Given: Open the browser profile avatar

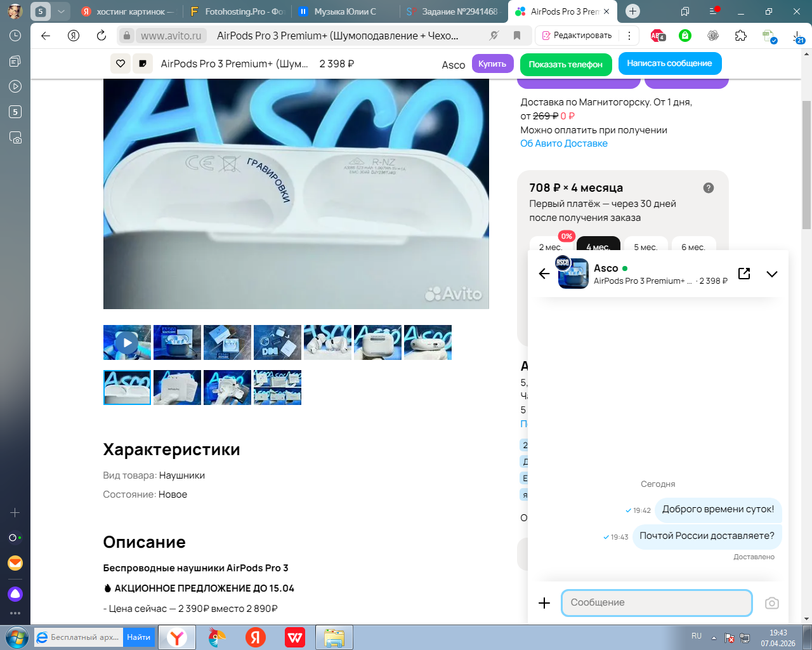Looking at the screenshot, I should coord(15,11).
